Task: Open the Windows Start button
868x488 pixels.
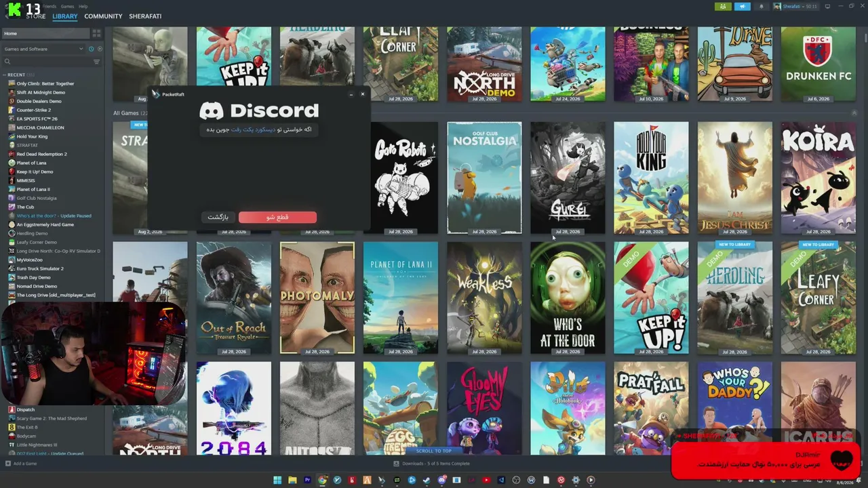Action: [277, 480]
